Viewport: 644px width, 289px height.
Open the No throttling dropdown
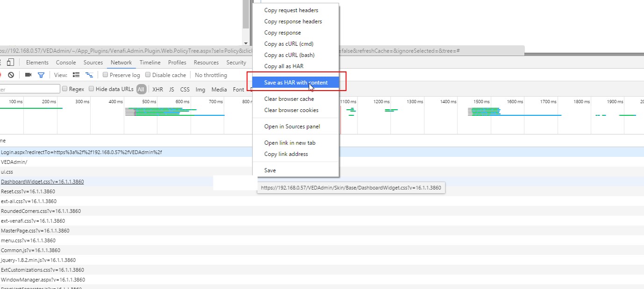coord(211,75)
